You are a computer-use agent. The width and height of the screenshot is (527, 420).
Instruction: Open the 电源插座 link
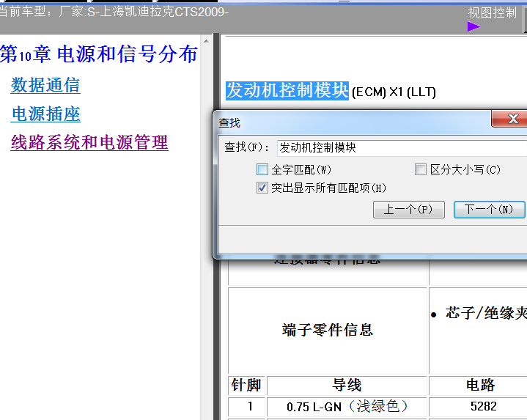coord(45,114)
